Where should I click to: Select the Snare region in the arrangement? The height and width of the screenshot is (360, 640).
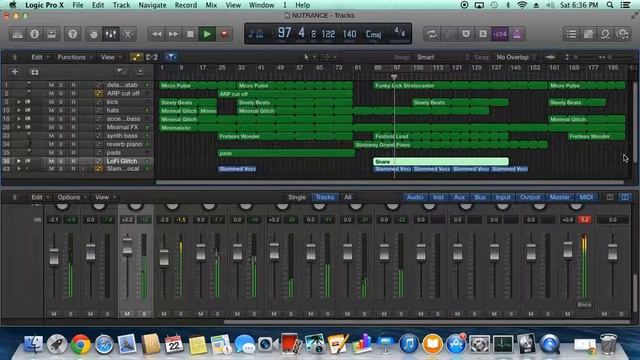pyautogui.click(x=441, y=162)
